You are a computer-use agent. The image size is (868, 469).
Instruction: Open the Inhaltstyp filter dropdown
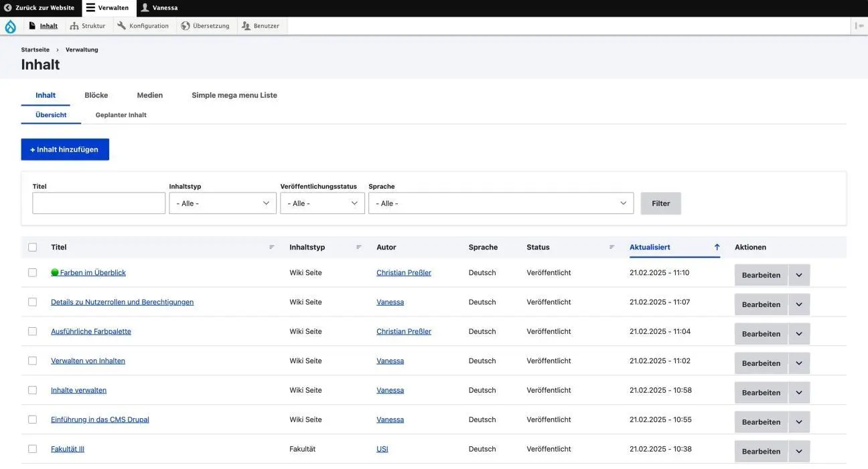[x=222, y=203]
